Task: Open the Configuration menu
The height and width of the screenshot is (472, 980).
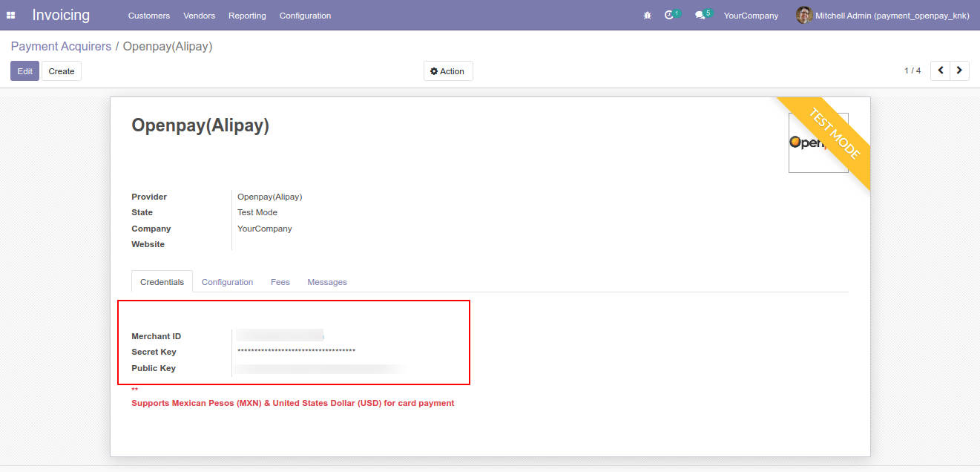Action: click(306, 16)
